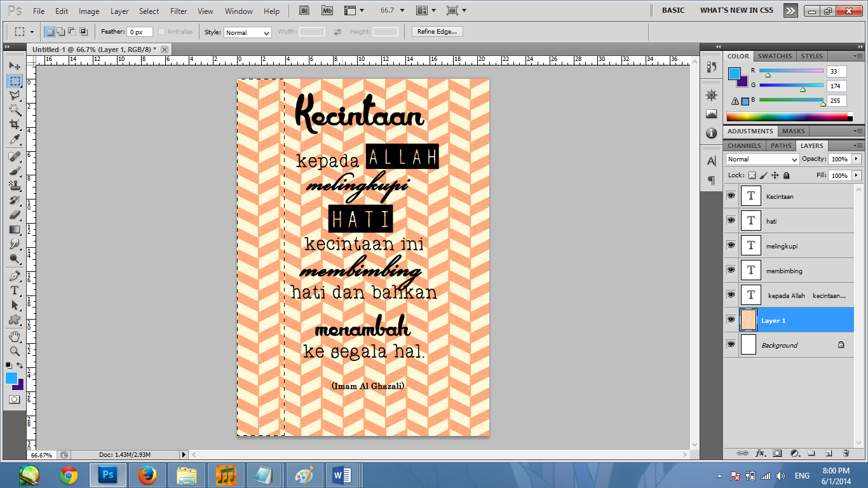Toggle Quick Mask mode
Viewport: 868px width, 488px height.
(x=14, y=399)
